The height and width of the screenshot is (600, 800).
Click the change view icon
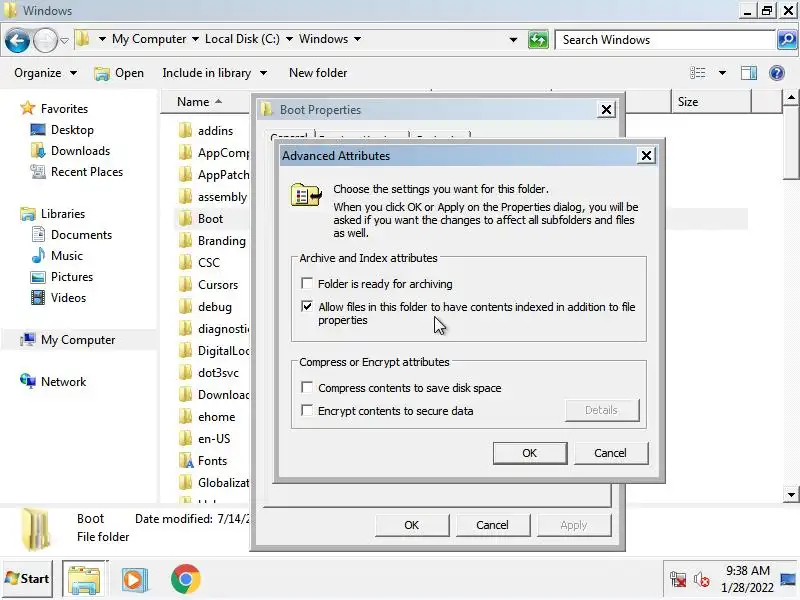click(697, 73)
